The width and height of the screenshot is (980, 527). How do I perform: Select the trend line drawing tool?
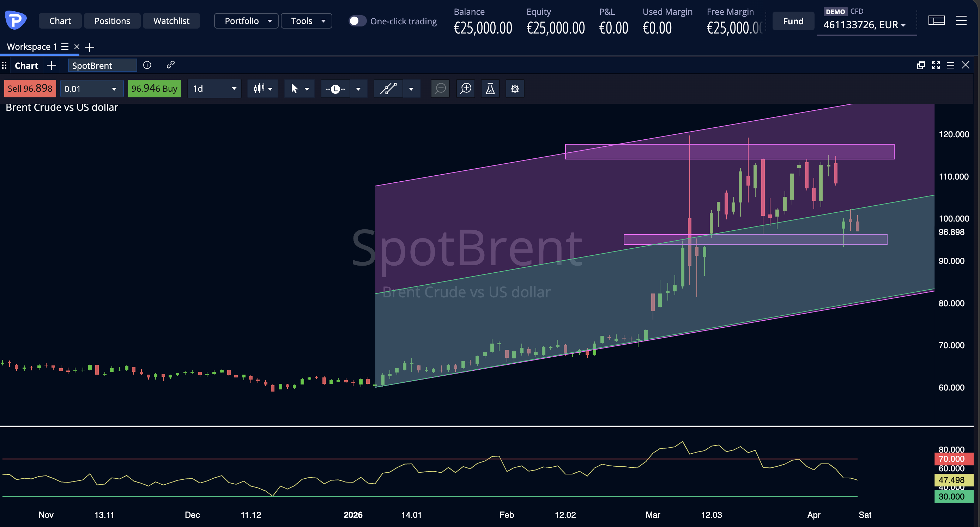388,89
